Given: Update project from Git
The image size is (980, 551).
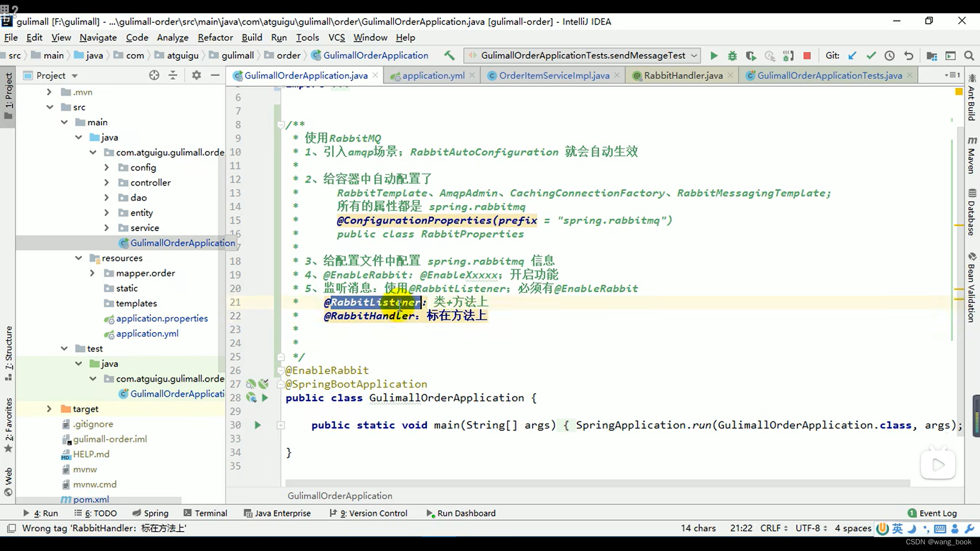Looking at the screenshot, I should pos(852,56).
